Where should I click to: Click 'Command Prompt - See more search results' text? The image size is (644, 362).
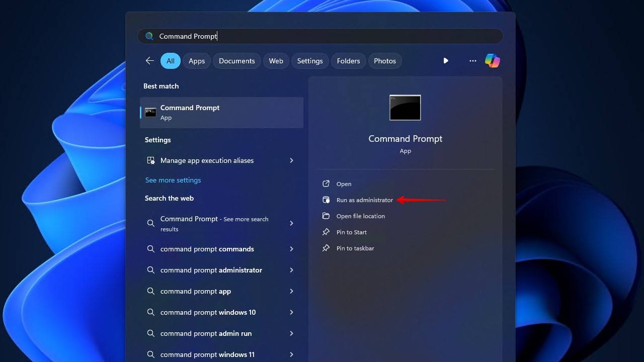click(x=214, y=224)
